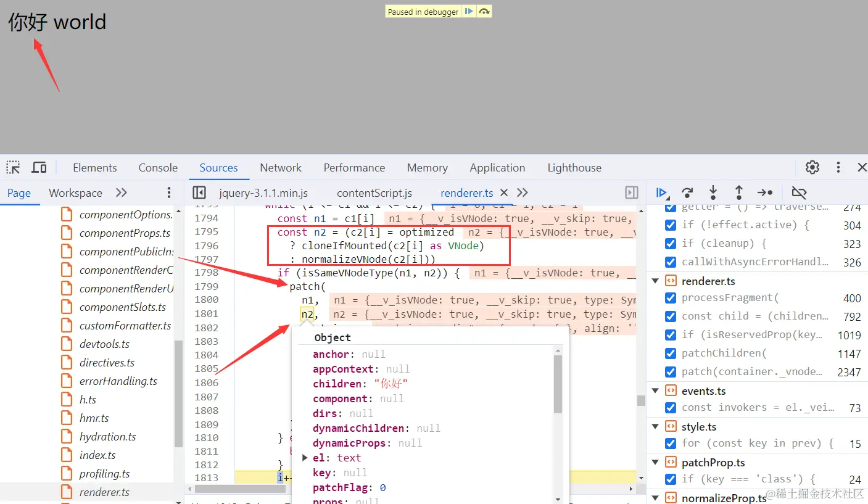868x504 pixels.
Task: Collapse style.ts breakpoint group
Action: [x=655, y=426]
